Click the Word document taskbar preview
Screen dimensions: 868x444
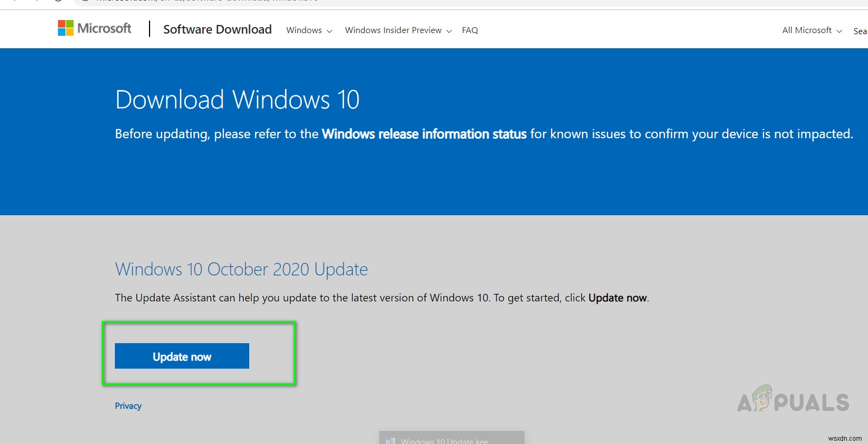(x=451, y=438)
